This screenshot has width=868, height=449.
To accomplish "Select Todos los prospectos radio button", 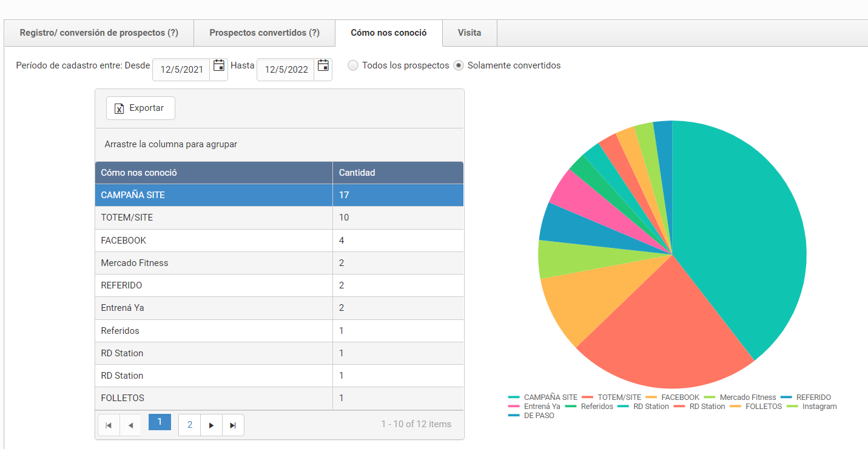I will pyautogui.click(x=353, y=65).
